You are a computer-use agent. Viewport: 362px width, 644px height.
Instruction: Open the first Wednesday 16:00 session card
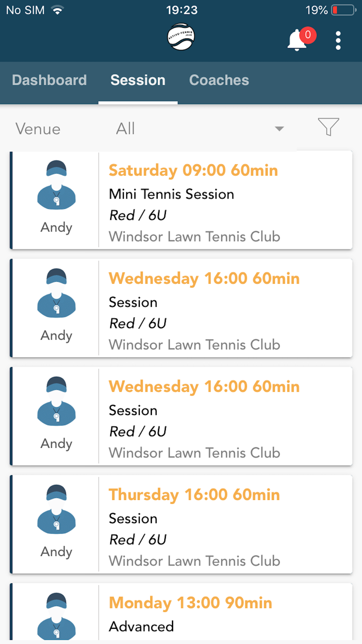(x=181, y=308)
